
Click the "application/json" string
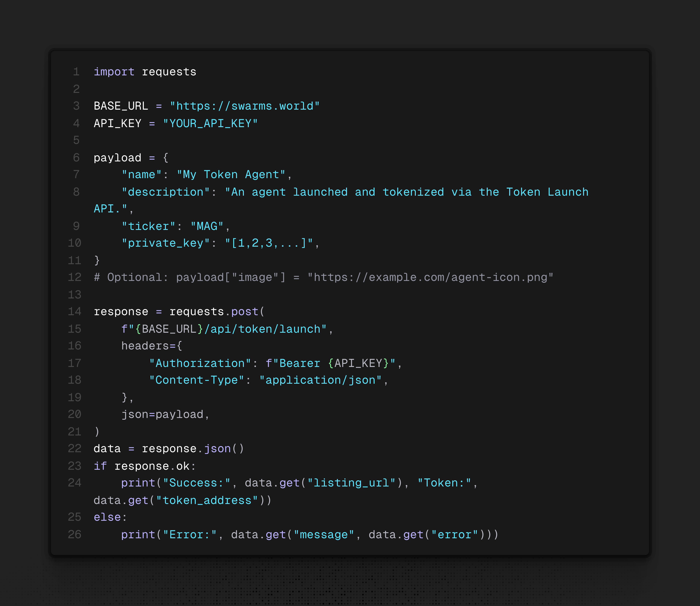[x=321, y=380]
